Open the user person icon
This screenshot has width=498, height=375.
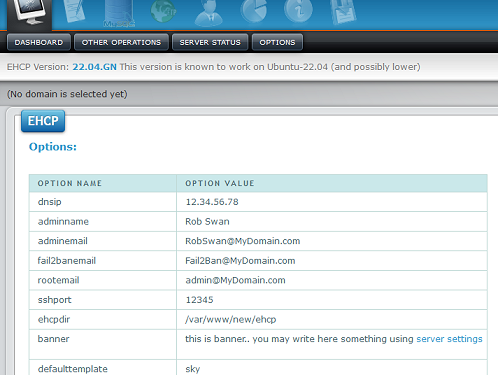coord(209,13)
